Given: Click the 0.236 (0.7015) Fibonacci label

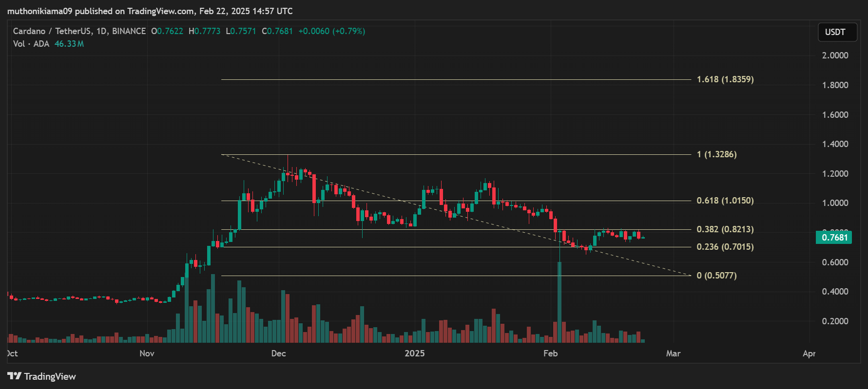Looking at the screenshot, I should 725,247.
